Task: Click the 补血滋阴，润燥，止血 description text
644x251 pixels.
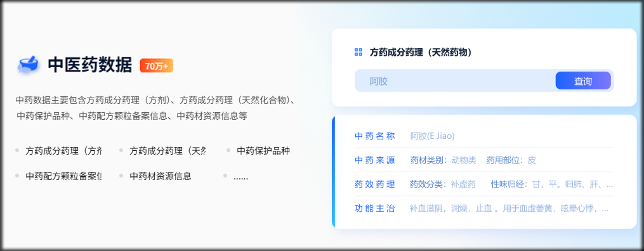Action: (509, 209)
